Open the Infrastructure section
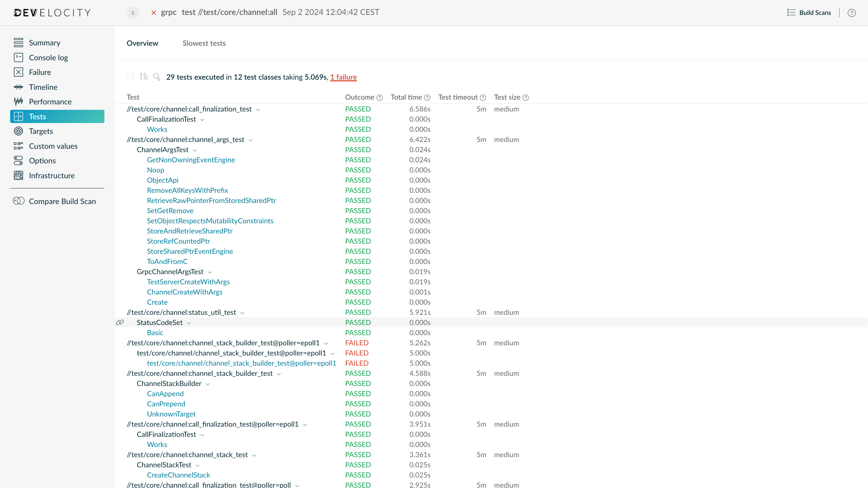Image resolution: width=868 pixels, height=488 pixels. (x=52, y=176)
